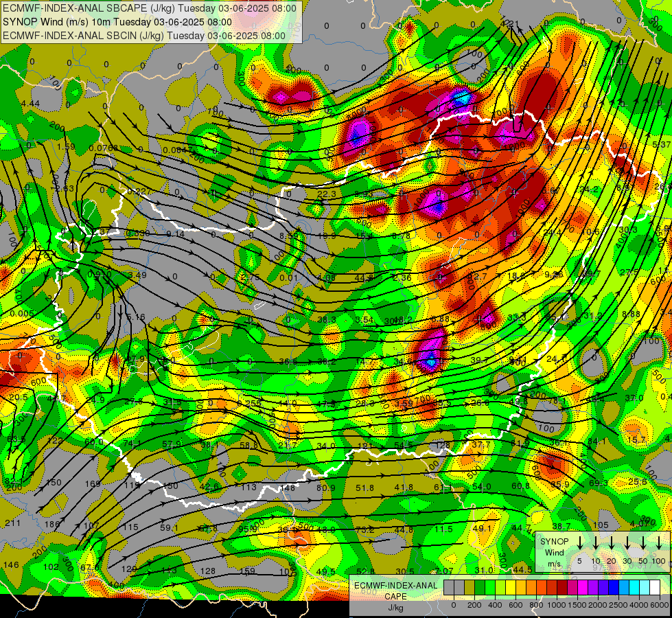This screenshot has width=672, height=618.
Task: Click the 159 value on the map
Action: point(247,571)
